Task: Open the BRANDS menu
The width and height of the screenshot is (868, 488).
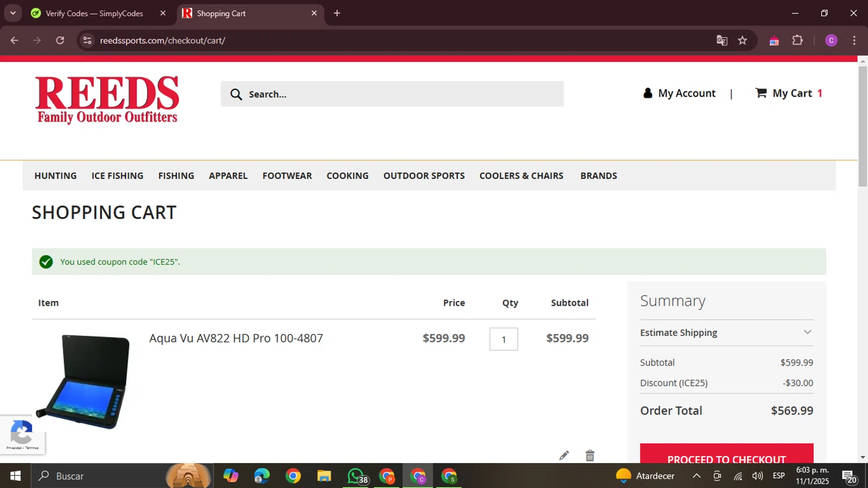Action: (x=599, y=176)
